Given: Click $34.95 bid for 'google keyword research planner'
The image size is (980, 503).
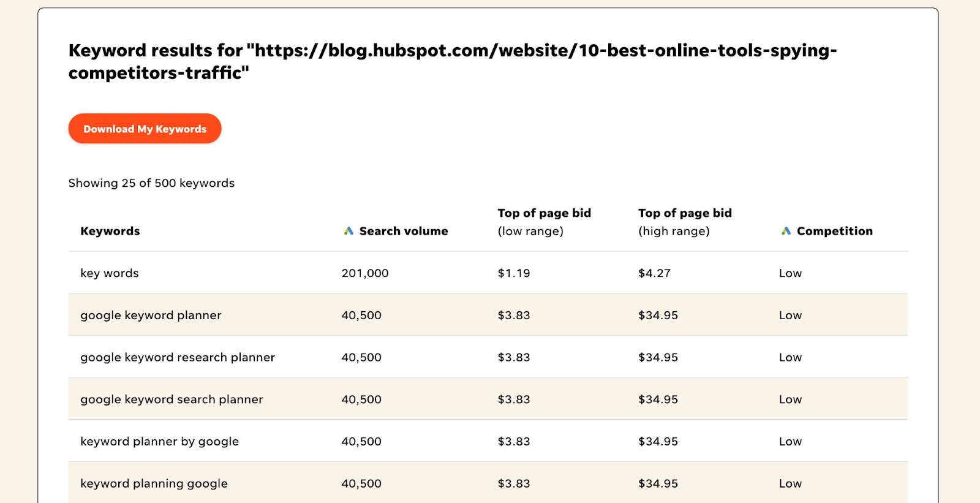Looking at the screenshot, I should pyautogui.click(x=658, y=357).
